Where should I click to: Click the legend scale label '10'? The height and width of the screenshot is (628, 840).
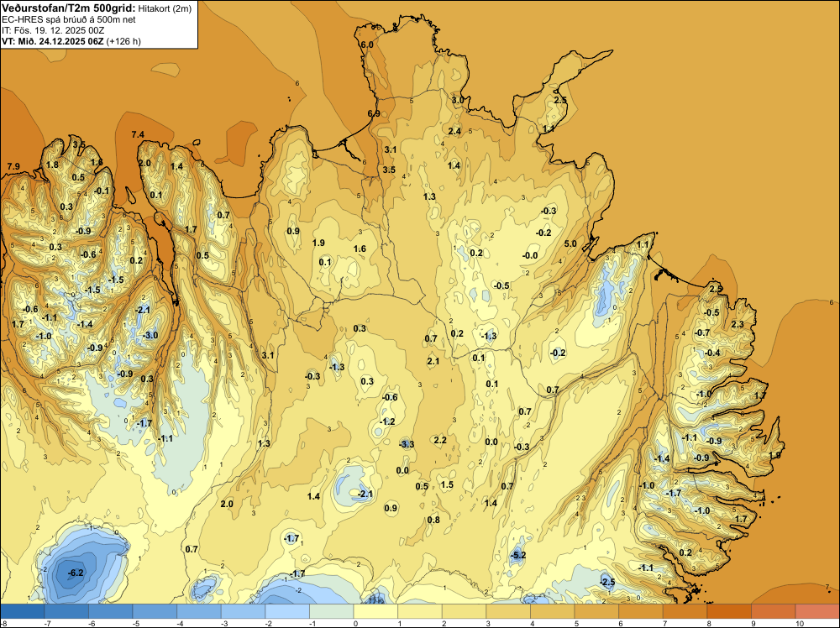pyautogui.click(x=800, y=624)
